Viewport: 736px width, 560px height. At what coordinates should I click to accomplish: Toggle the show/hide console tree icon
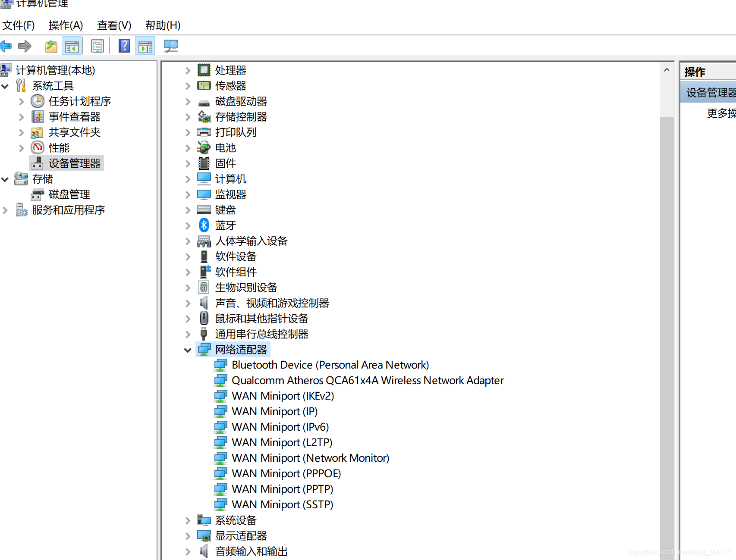[x=72, y=46]
